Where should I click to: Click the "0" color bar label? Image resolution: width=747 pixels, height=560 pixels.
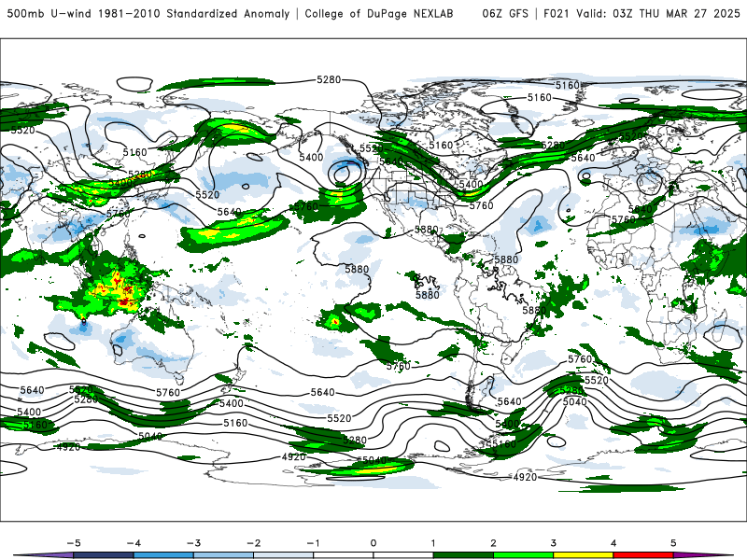point(373,543)
